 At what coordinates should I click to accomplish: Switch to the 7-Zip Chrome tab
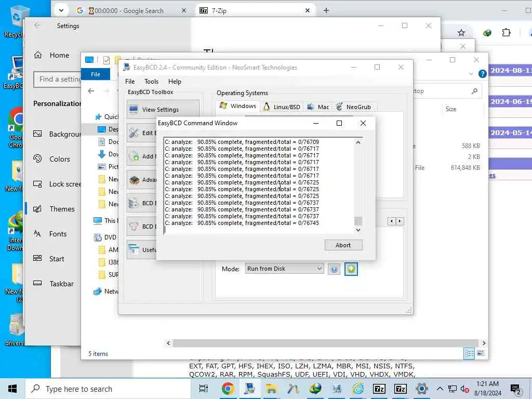click(255, 10)
